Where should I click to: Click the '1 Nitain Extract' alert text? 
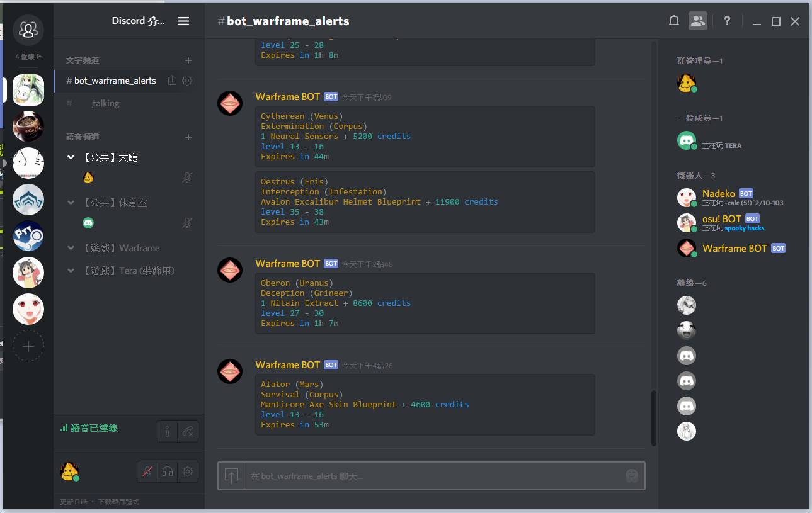(300, 303)
